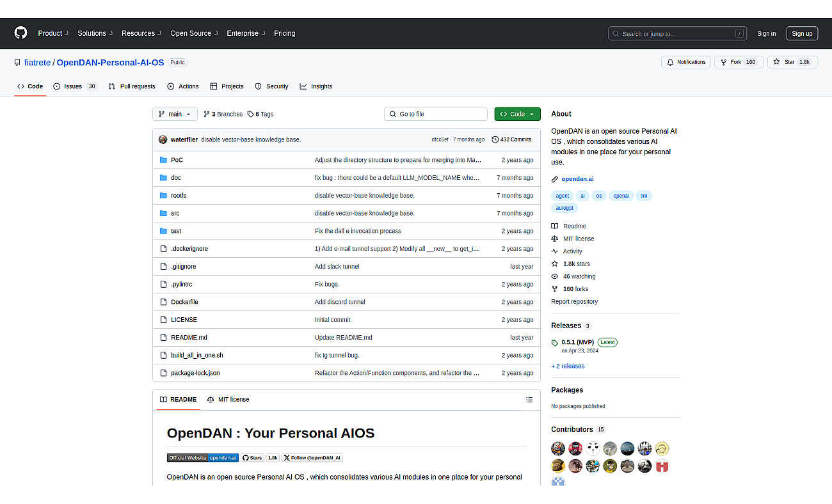This screenshot has width=832, height=504.
Task: Expand Open Source menu in header
Action: click(x=194, y=33)
